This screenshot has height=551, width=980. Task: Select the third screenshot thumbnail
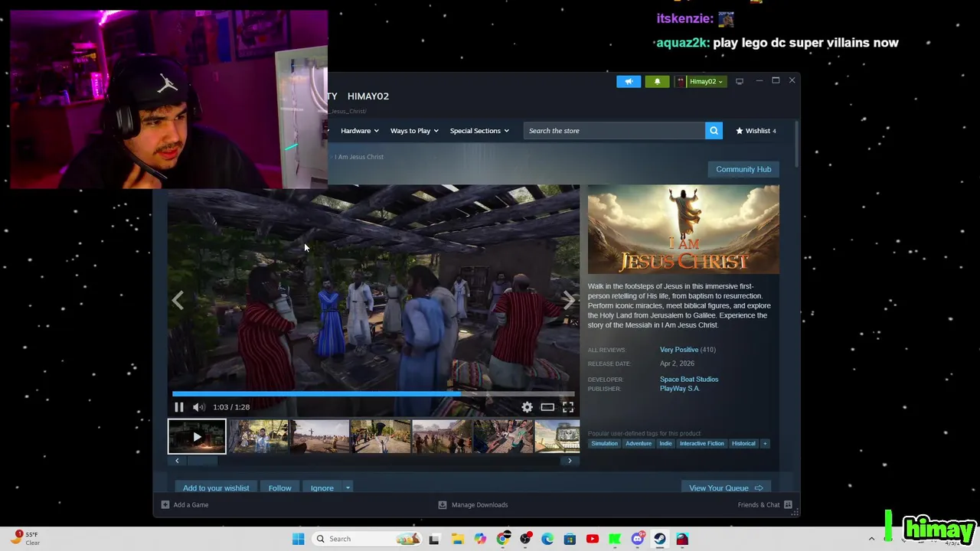[320, 437]
